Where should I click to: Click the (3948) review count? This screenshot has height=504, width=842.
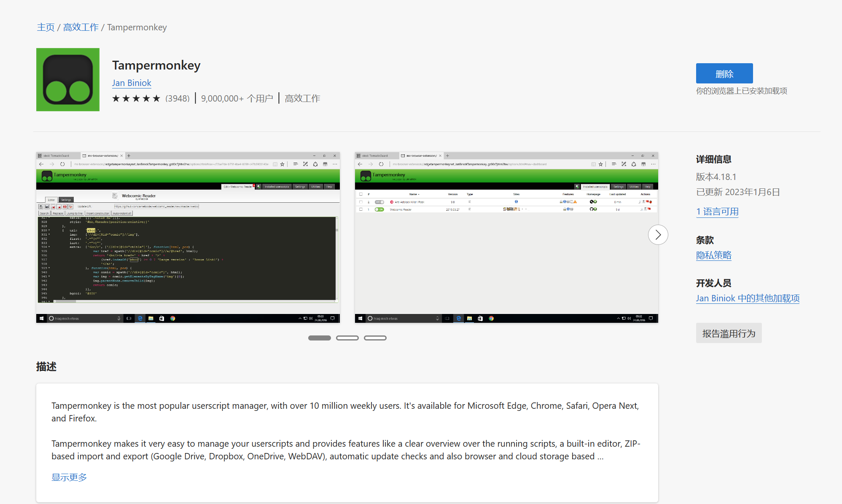(178, 99)
